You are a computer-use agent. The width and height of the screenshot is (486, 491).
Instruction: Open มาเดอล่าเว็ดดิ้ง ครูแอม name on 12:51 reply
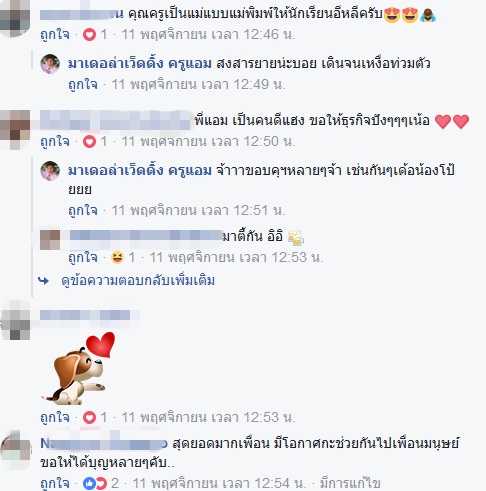(x=140, y=171)
